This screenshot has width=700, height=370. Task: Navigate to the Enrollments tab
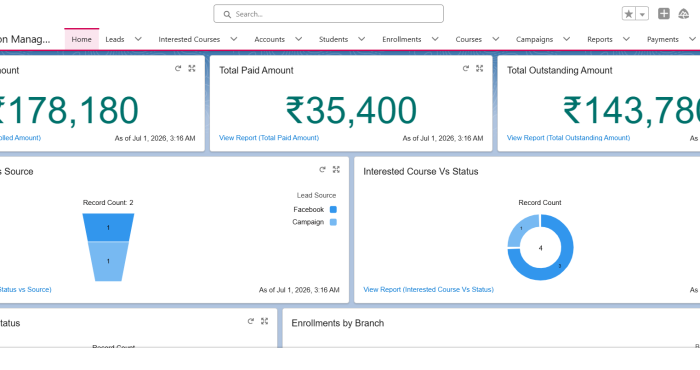point(402,39)
